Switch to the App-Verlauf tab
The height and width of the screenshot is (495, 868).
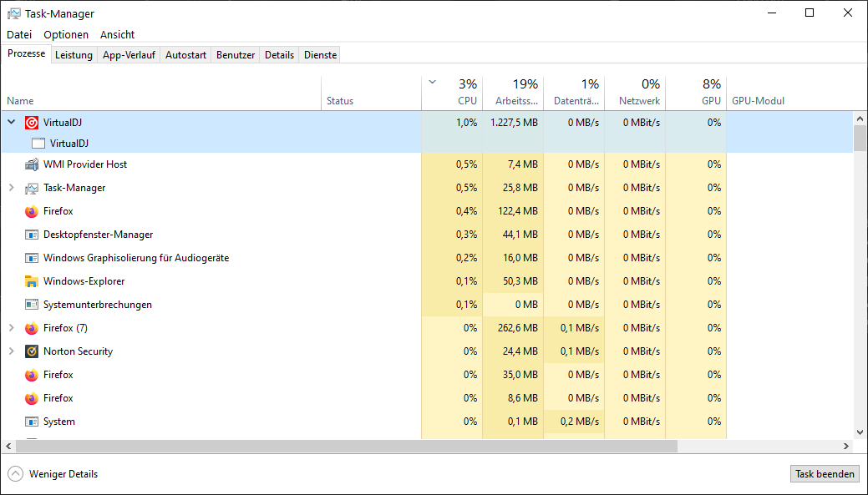click(x=129, y=55)
